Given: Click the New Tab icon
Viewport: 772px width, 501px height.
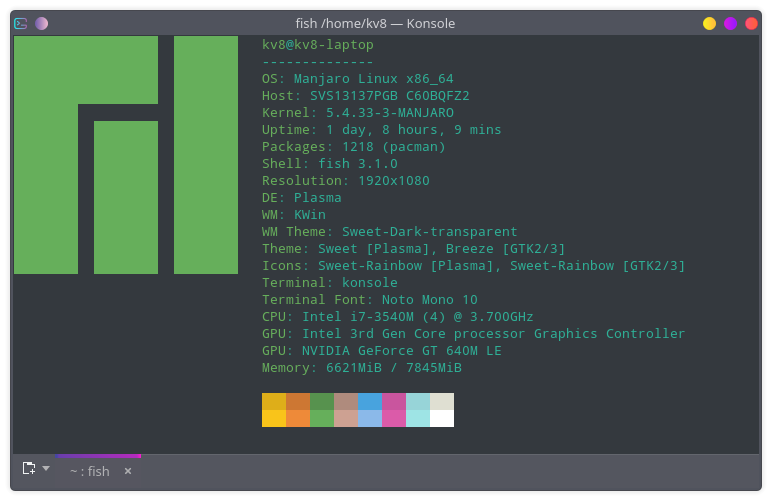Looking at the screenshot, I should [x=29, y=468].
